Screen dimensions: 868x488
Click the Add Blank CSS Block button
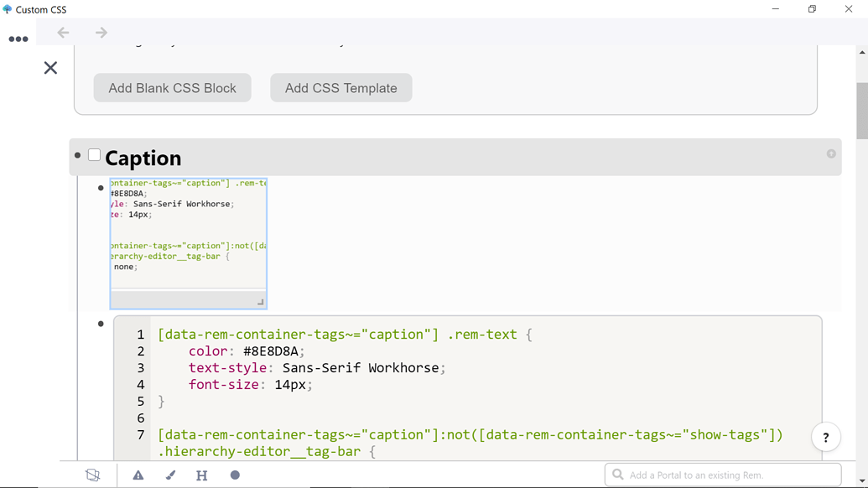point(172,88)
